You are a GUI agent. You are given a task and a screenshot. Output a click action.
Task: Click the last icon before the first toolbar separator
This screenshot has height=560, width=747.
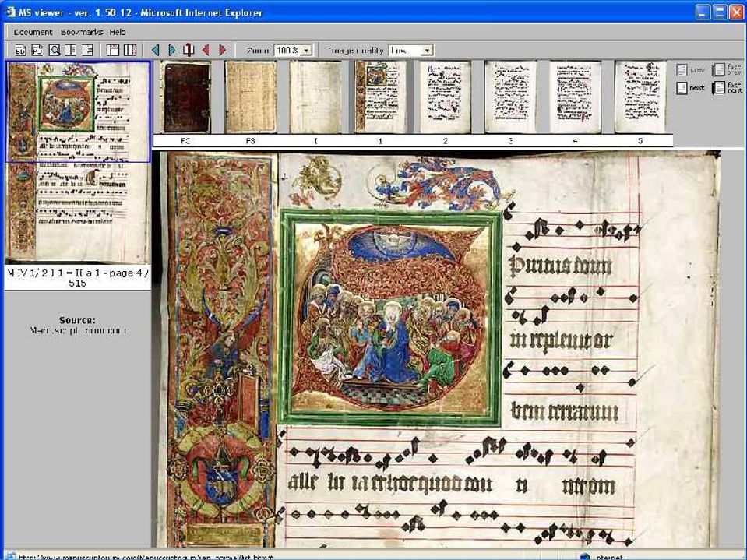pyautogui.click(x=87, y=50)
